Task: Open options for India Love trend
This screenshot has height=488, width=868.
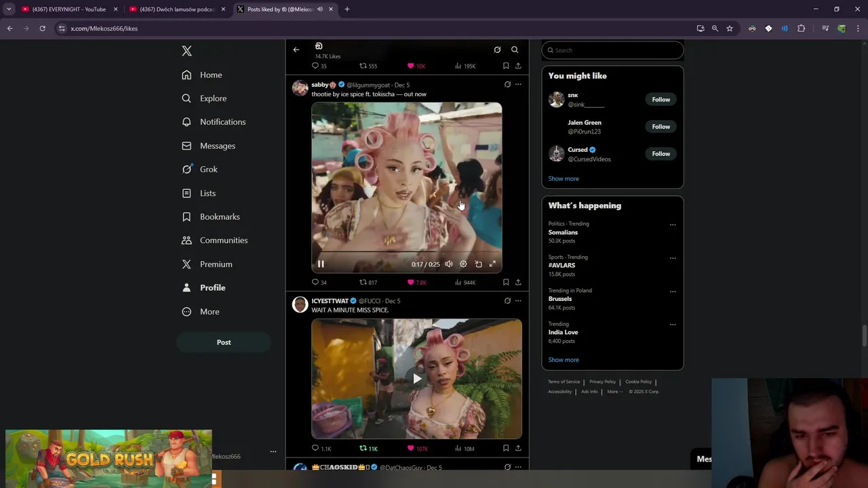Action: tap(673, 325)
